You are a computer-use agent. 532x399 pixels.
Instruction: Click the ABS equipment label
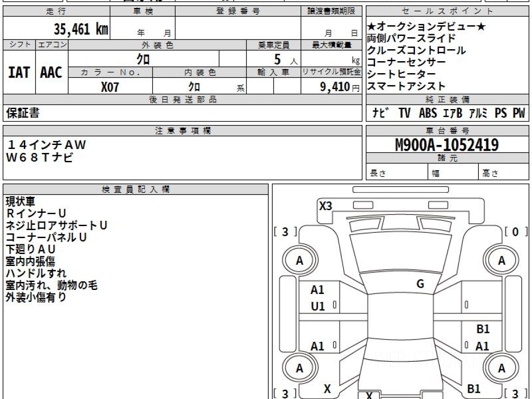[428, 113]
